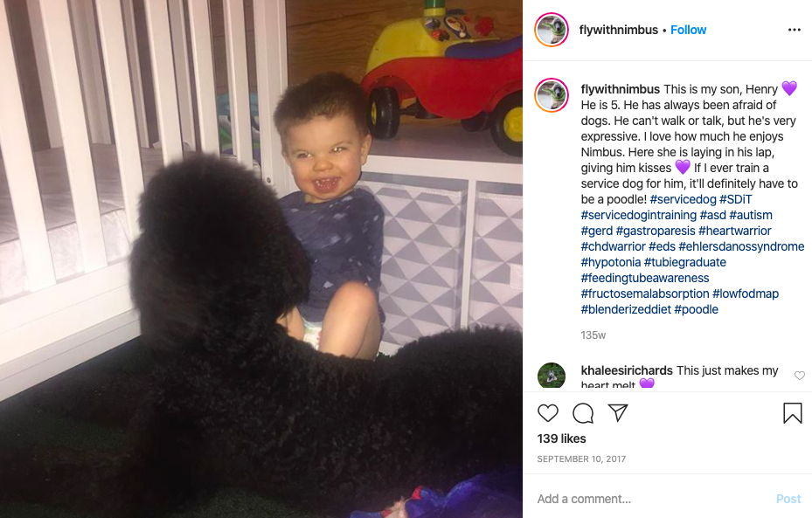Follow the flywithnimbus account

tap(688, 30)
